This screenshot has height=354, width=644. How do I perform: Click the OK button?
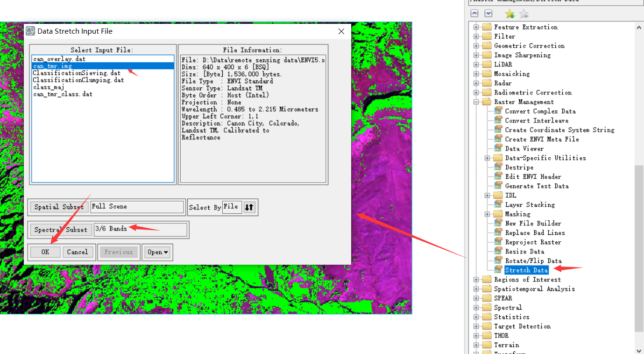45,252
